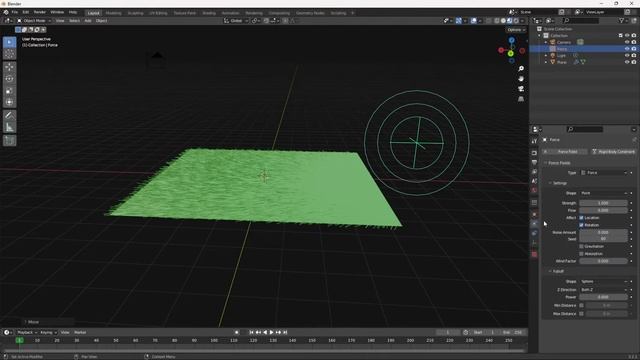Select the Measure tool
This screenshot has width=640, height=360.
9,127
